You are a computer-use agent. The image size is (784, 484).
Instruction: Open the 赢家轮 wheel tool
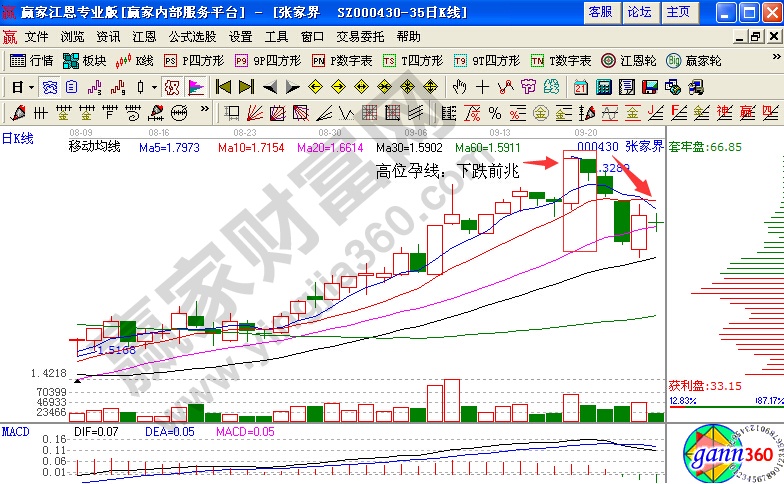click(694, 61)
